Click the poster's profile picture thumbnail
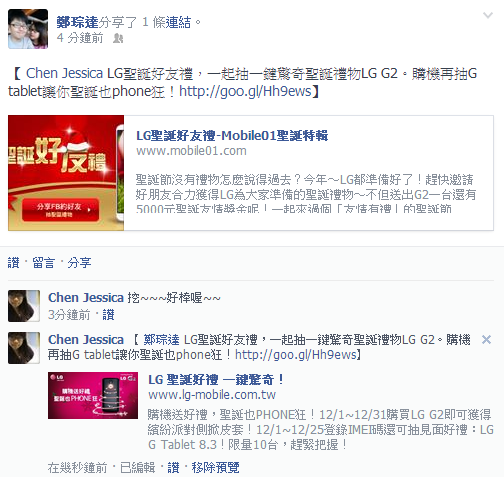 (x=28, y=29)
